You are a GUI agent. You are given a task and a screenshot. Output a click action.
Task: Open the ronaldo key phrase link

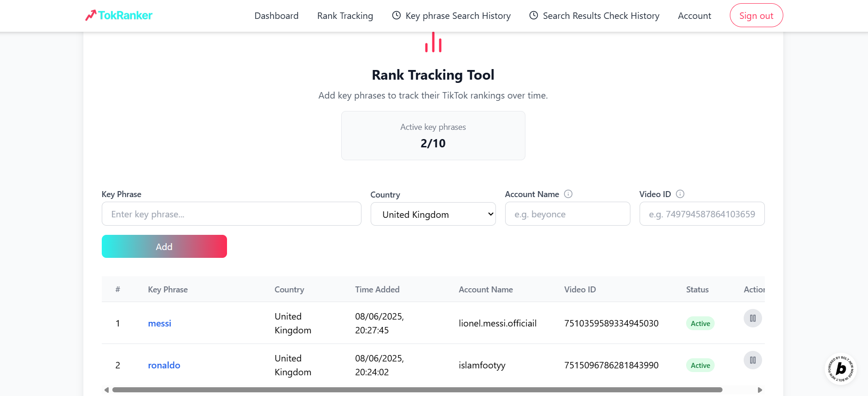164,365
